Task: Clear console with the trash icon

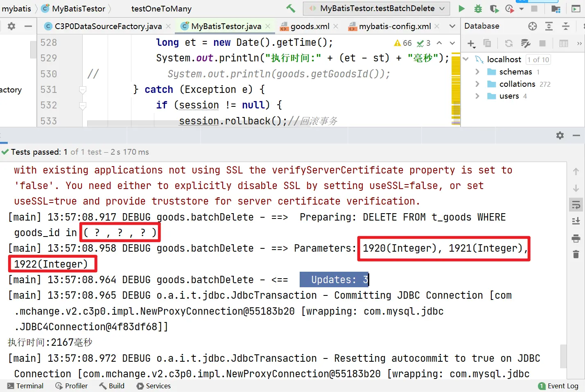Action: tap(576, 255)
